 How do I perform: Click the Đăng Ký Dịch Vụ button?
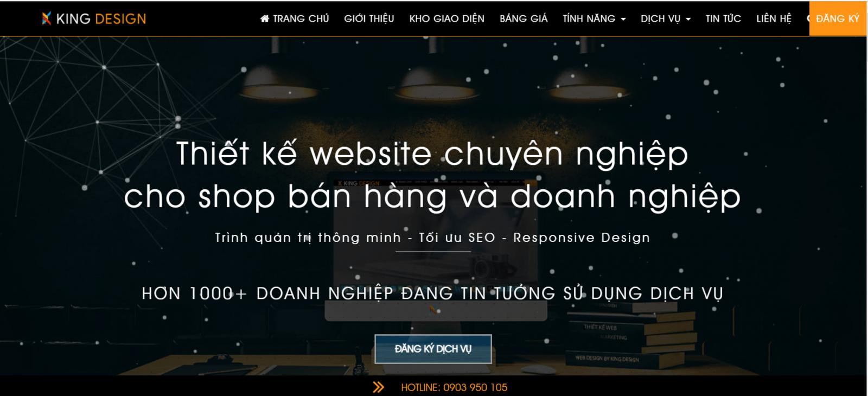pos(433,349)
